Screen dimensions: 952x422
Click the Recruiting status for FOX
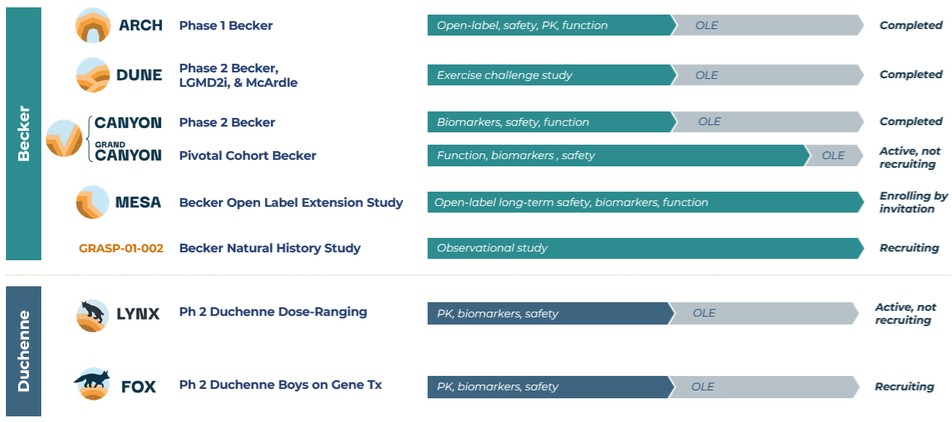pyautogui.click(x=904, y=387)
